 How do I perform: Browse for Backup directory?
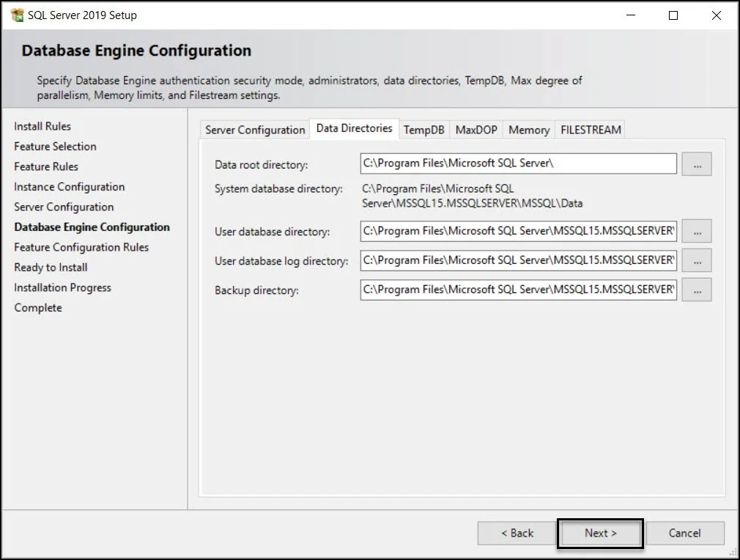click(697, 290)
